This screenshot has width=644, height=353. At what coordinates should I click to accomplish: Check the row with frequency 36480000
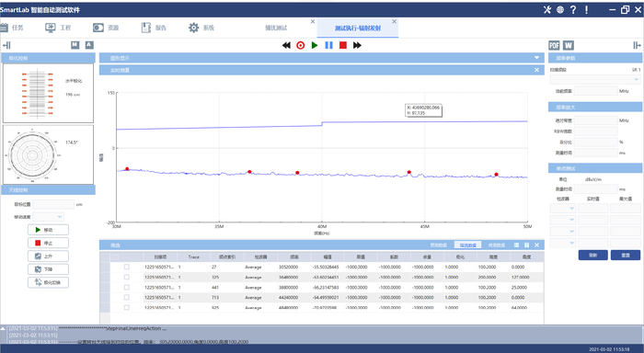(127, 277)
